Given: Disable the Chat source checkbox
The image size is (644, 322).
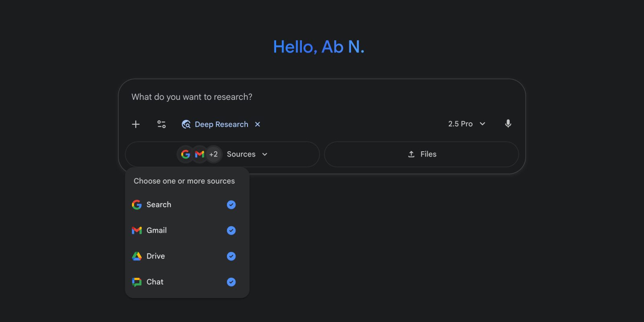Looking at the screenshot, I should coord(231,282).
